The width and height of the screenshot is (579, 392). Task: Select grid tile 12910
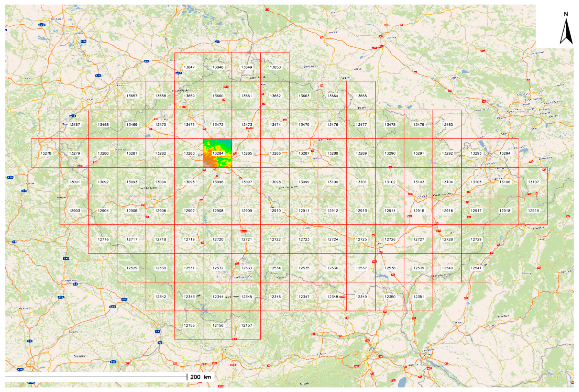pyautogui.click(x=275, y=211)
